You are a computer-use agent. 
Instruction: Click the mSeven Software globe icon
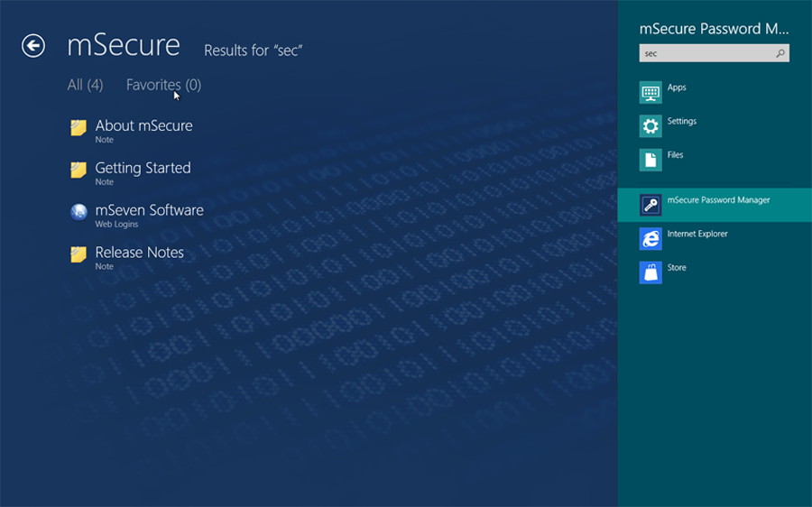click(78, 212)
